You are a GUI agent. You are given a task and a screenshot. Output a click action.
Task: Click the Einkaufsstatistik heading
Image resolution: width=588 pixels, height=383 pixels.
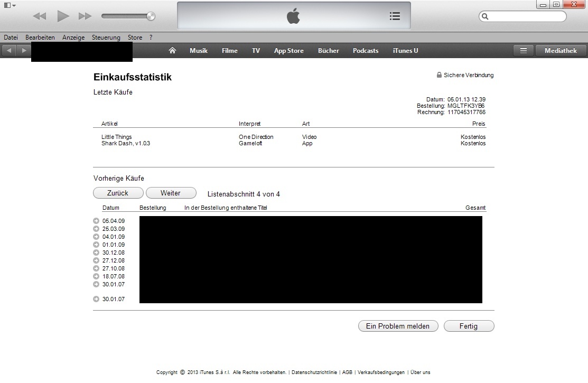click(x=133, y=77)
